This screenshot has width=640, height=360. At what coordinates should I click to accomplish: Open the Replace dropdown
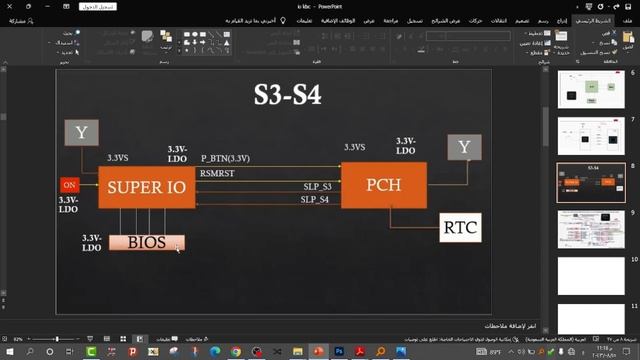point(64,42)
